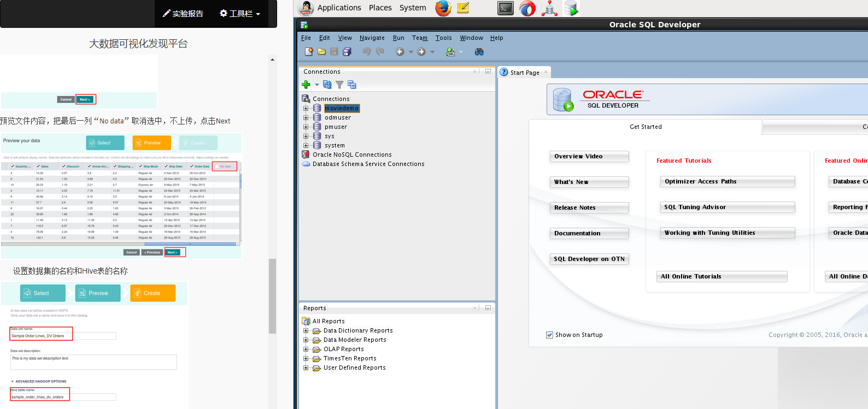The image size is (868, 409).
Task: Launch Firefox from the top panel
Action: [443, 8]
